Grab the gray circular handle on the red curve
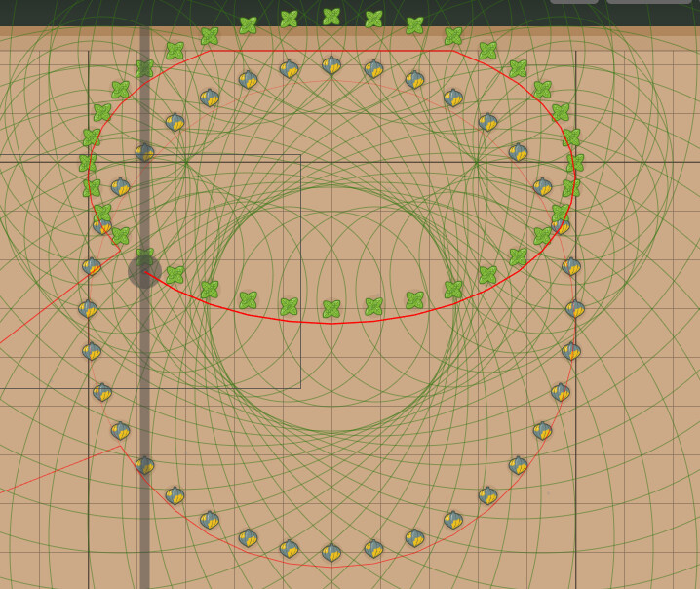This screenshot has width=700, height=589. (x=144, y=271)
